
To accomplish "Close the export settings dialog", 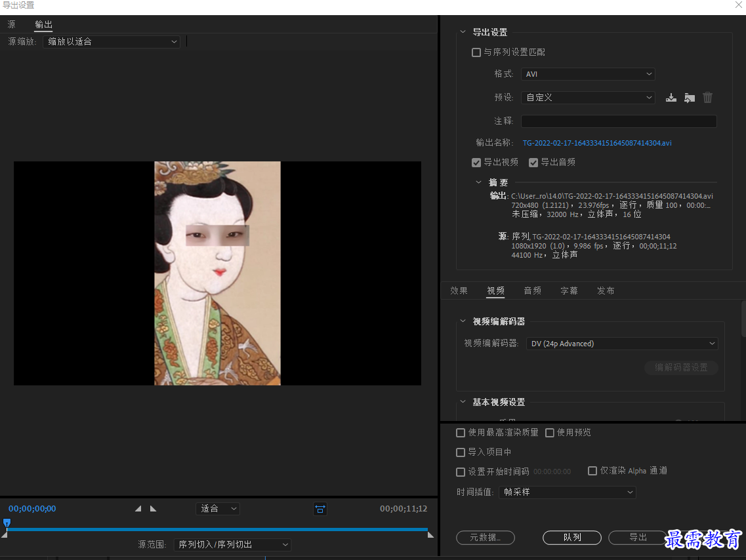I will pos(739,5).
